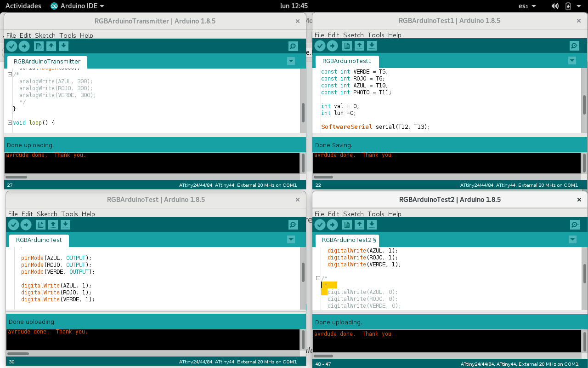Screen dimensions: 588x368
Task: Open the Edit menu in RGBArduinoTest1
Action: click(x=334, y=35)
